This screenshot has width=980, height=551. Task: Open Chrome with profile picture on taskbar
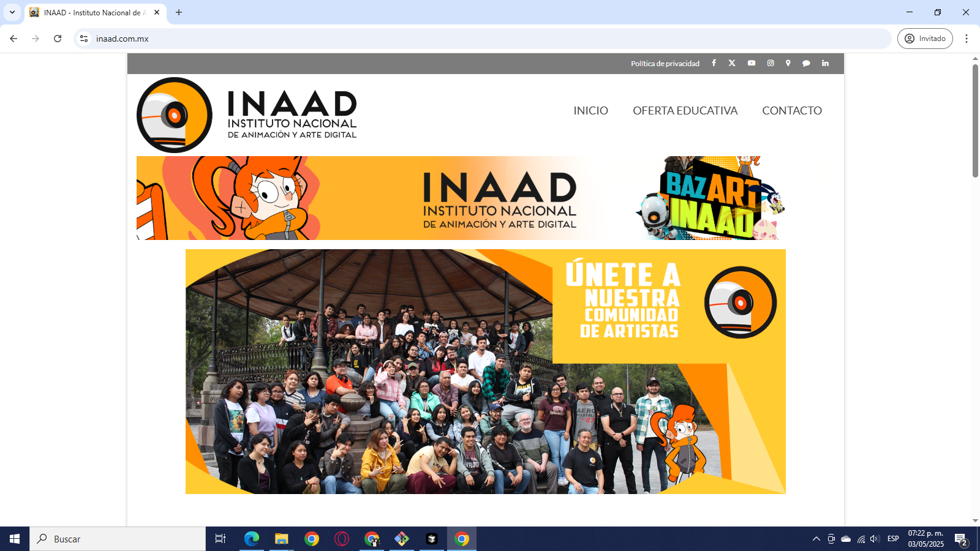tap(372, 539)
